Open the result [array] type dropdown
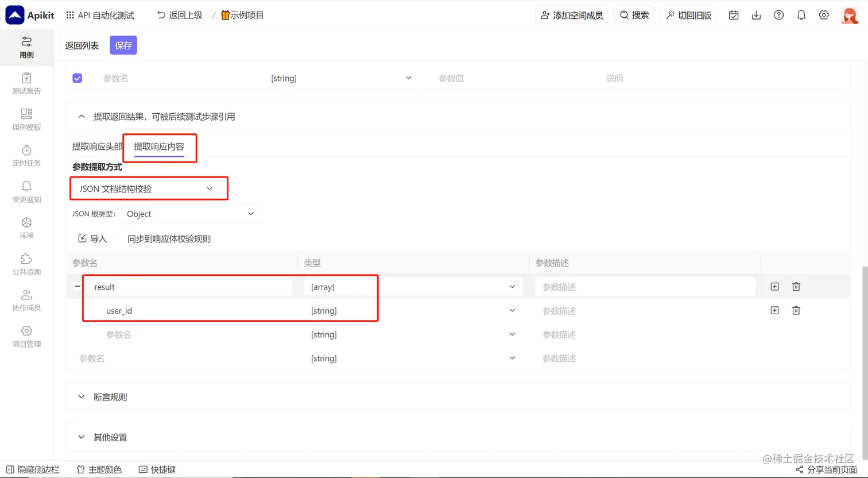868x478 pixels. [413, 287]
